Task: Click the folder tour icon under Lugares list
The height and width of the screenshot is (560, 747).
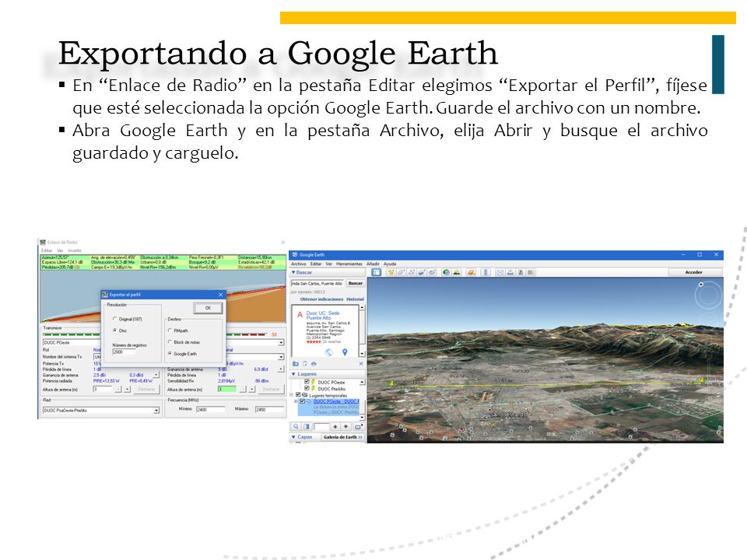Action: (x=358, y=427)
